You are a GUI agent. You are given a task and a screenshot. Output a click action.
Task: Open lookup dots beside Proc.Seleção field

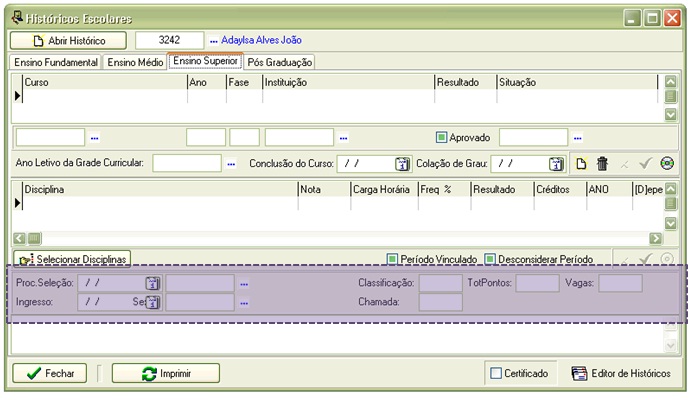(x=244, y=284)
